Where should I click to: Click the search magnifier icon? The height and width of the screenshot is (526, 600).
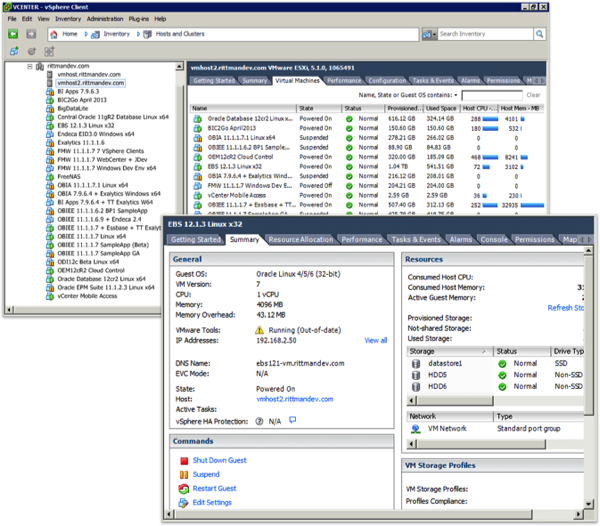[540, 34]
